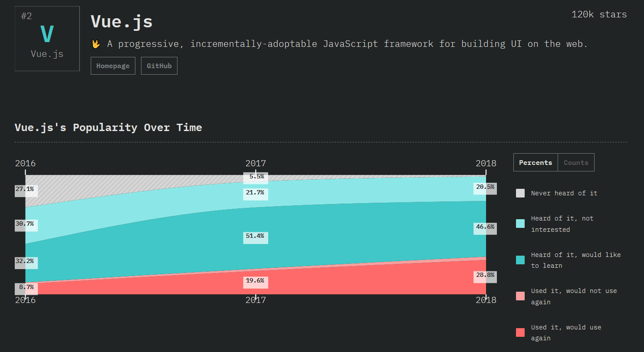This screenshot has height=352, width=644.
Task: Click 'Used it, would use again' swatch
Action: coord(520,332)
